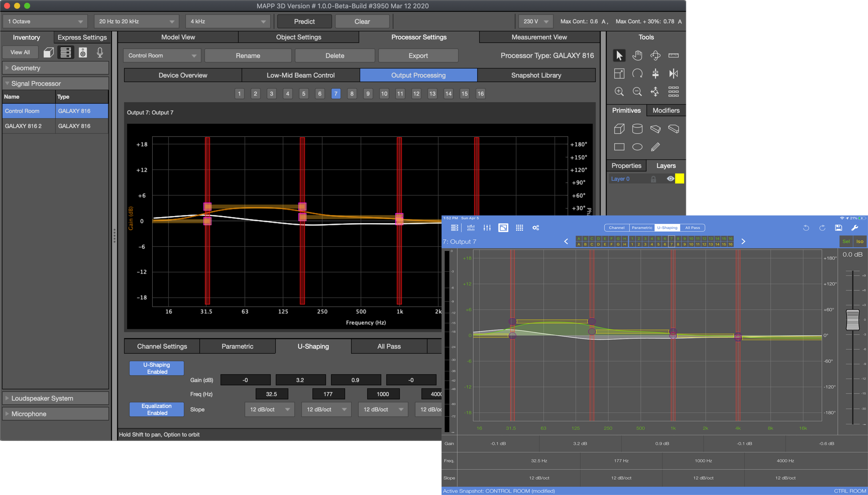
Task: Click the yellow Layer 0 color swatch
Action: pyautogui.click(x=679, y=179)
